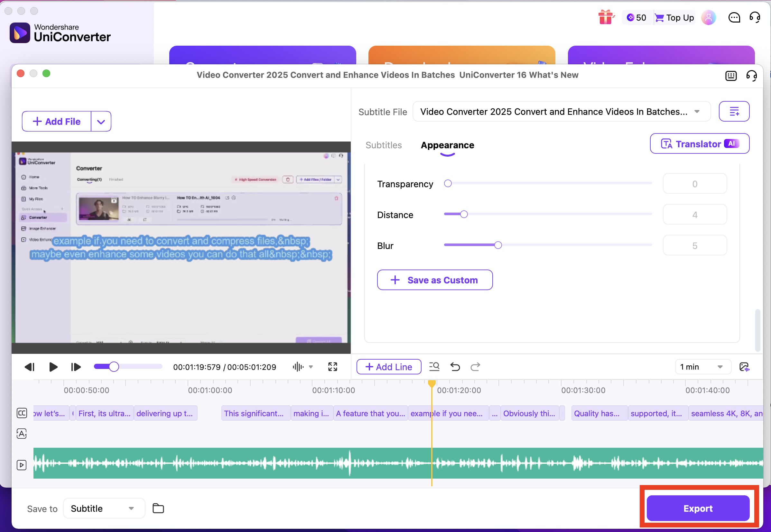771x532 pixels.
Task: Click the Export button
Action: point(698,508)
